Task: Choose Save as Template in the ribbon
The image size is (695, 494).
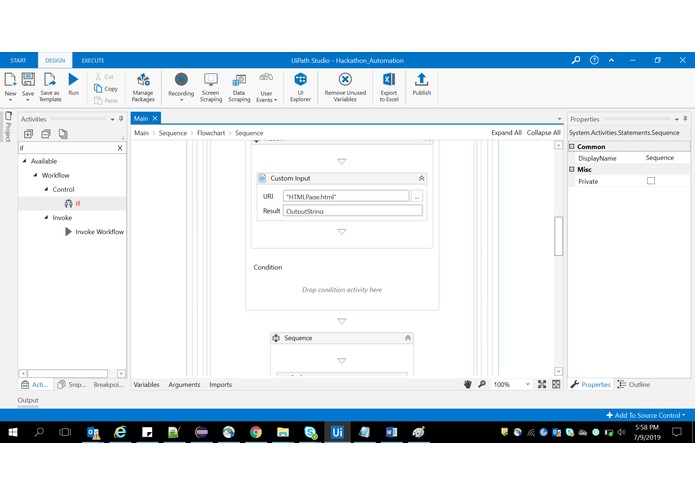Action: click(50, 87)
